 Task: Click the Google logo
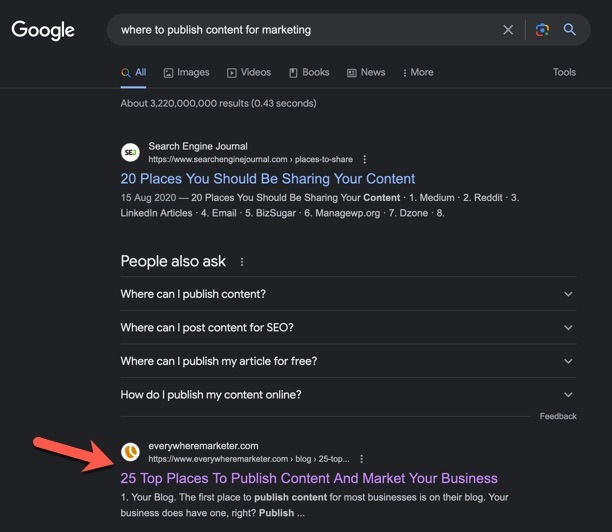[x=43, y=30]
